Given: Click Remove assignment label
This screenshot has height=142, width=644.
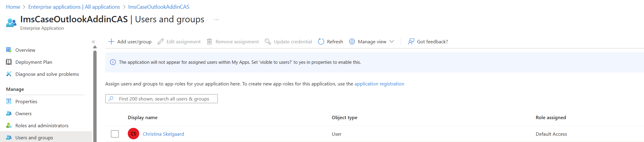Looking at the screenshot, I should (237, 42).
